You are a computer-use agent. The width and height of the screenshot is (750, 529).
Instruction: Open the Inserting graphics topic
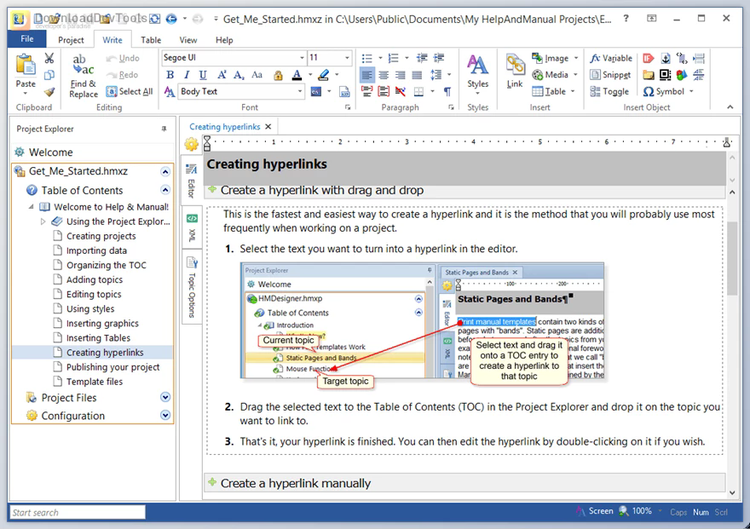[x=102, y=323]
